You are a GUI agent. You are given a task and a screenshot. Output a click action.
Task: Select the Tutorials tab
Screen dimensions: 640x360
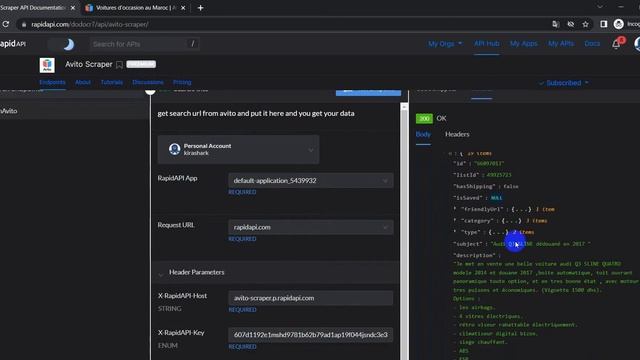111,82
